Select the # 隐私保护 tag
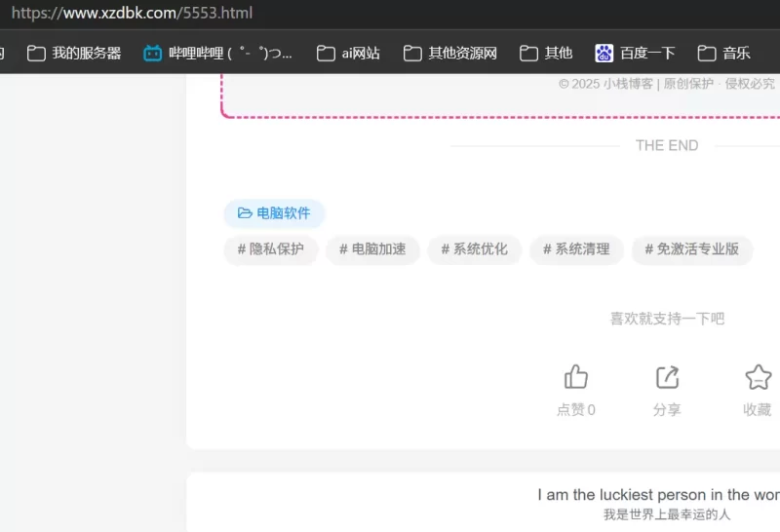Viewport: 780px width, 532px height. click(x=271, y=249)
